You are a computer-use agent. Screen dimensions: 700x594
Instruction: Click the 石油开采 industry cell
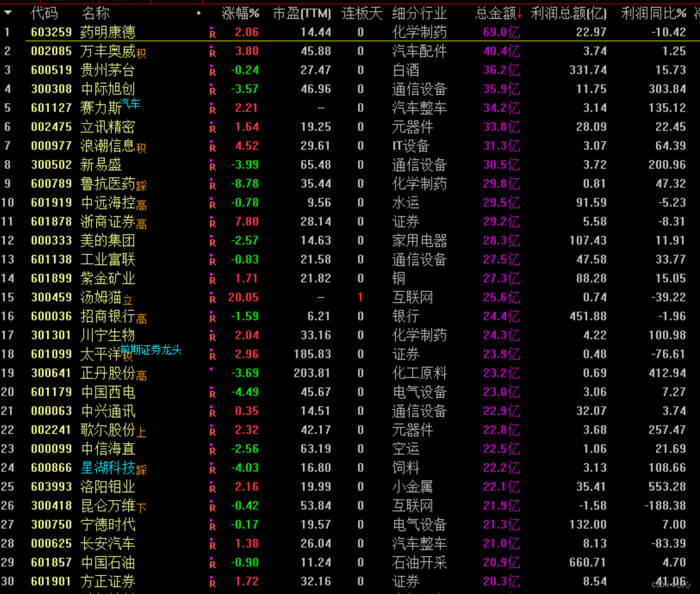419,562
